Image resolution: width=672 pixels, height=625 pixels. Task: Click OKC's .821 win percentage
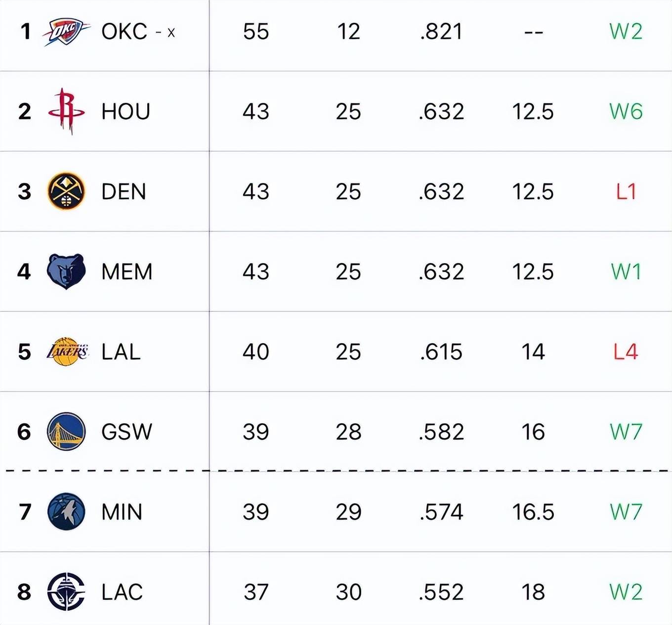pos(441,32)
